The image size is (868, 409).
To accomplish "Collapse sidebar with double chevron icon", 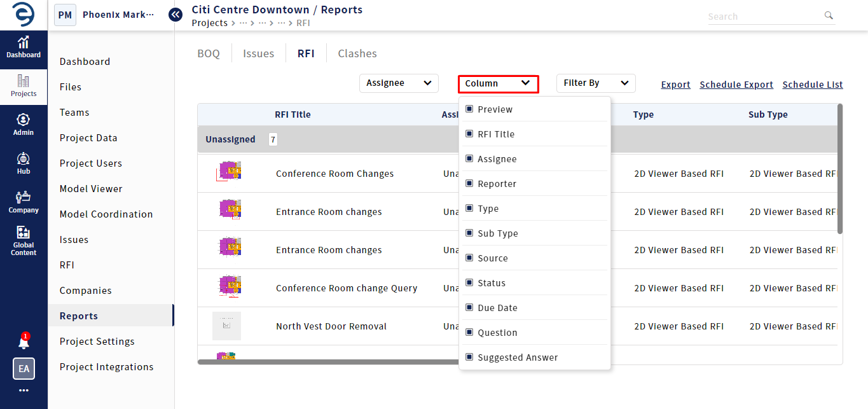I will coord(176,15).
